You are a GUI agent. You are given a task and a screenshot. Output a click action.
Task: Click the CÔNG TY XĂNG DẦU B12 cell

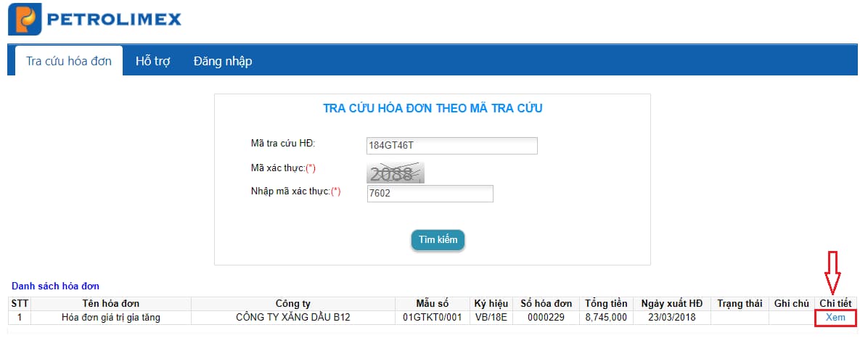292,318
